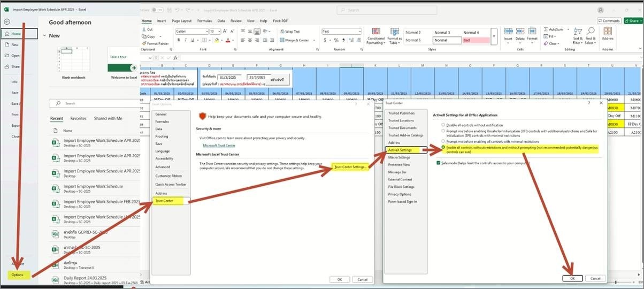The image size is (644, 289).
Task: Click Options in the backstage sidebar
Action: (x=18, y=275)
